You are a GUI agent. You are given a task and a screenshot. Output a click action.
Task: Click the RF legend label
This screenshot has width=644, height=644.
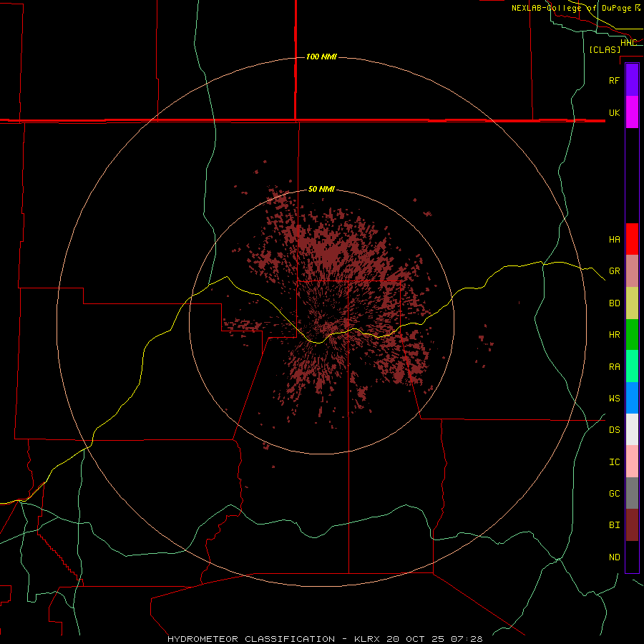(x=614, y=80)
